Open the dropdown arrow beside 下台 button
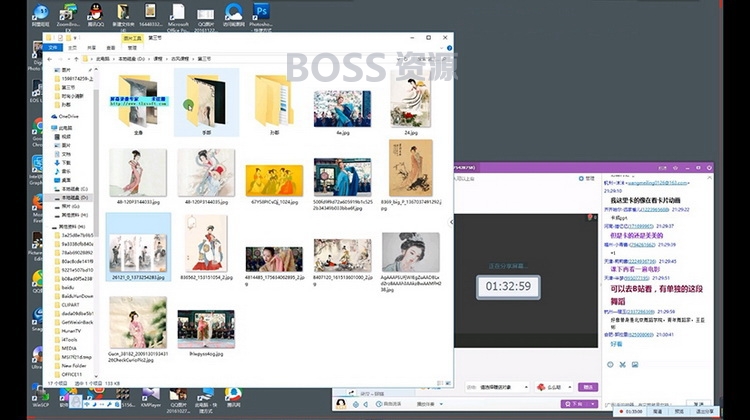 pos(594,404)
